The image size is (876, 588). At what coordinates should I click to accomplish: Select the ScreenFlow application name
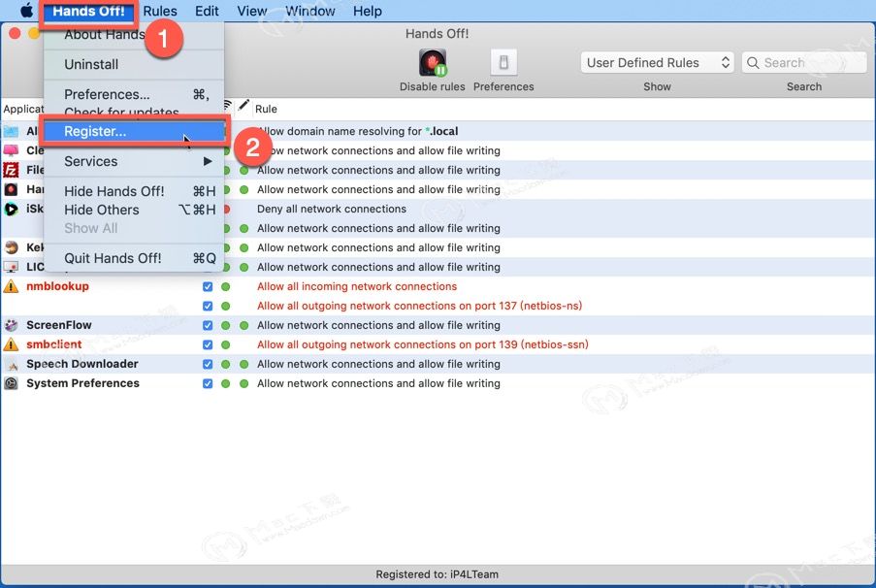pyautogui.click(x=58, y=325)
